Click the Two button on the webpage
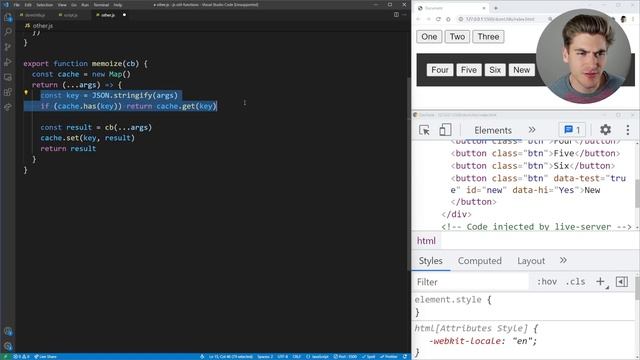Image resolution: width=640 pixels, height=360 pixels. pyautogui.click(x=457, y=37)
